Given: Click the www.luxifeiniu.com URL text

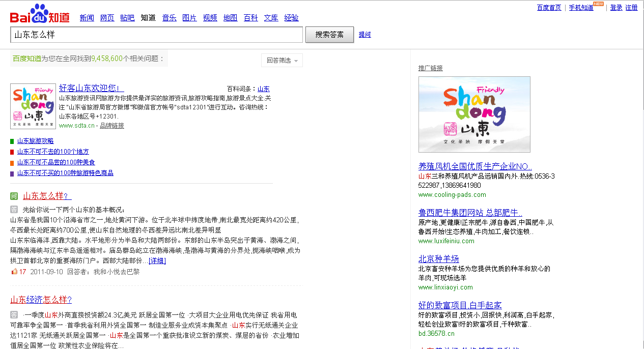Looking at the screenshot, I should [x=446, y=241].
